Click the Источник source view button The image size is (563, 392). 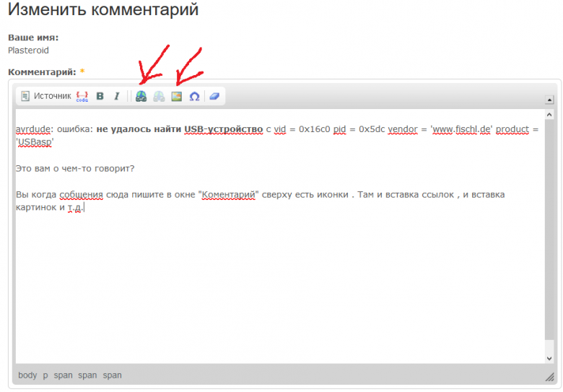(x=46, y=96)
